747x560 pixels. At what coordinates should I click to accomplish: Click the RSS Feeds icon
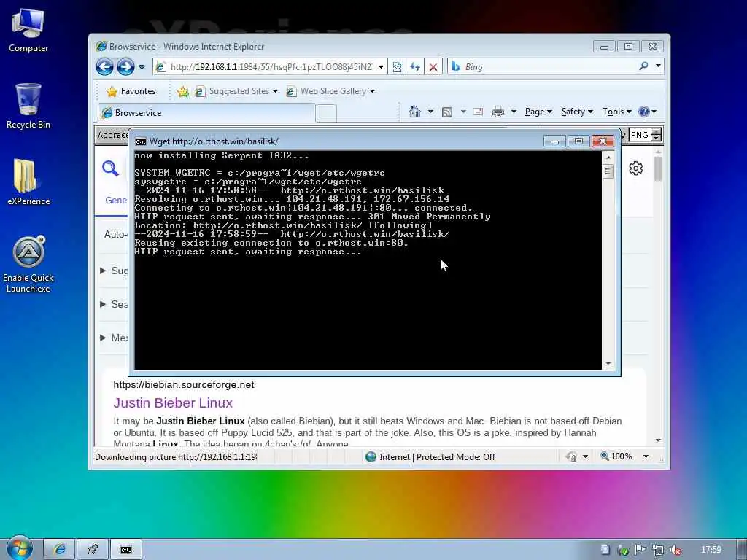447,112
